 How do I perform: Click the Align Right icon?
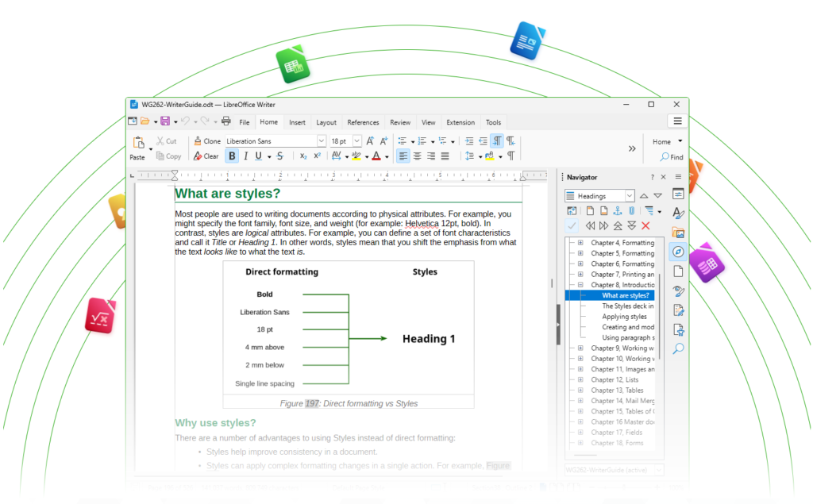click(431, 156)
